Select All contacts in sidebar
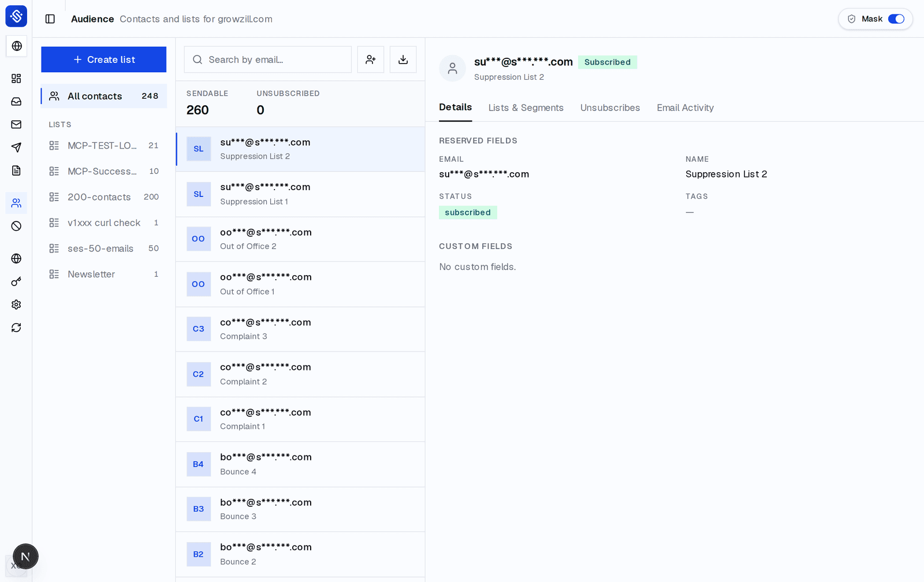 click(x=104, y=96)
